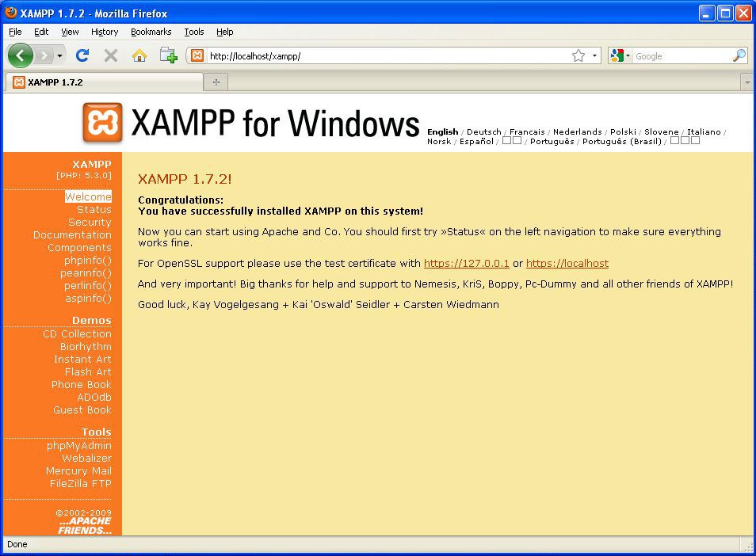Open the Status page in sidebar
Viewport: 756px width, 556px height.
pos(94,210)
